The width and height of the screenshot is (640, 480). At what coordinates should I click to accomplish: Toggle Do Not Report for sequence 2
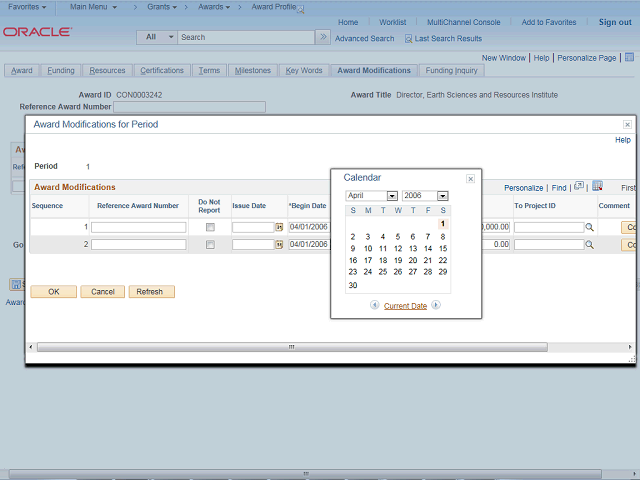(x=210, y=245)
